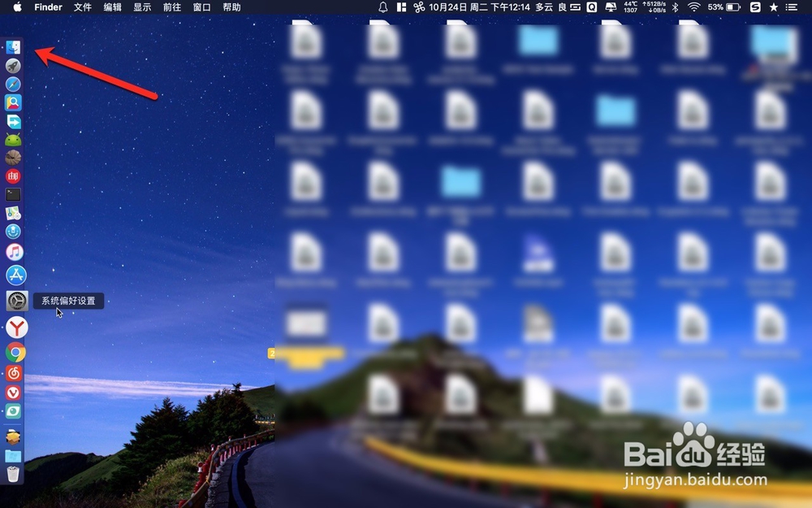Launch Launchpad rocket icon in Dock
Image resolution: width=812 pixels, height=508 pixels.
13,66
